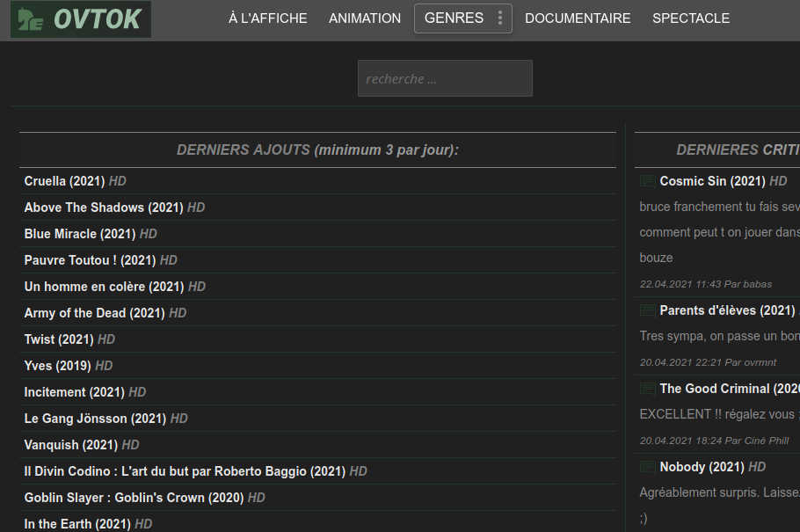Click the OVTOK logo
The height and width of the screenshot is (532, 800).
[81, 19]
